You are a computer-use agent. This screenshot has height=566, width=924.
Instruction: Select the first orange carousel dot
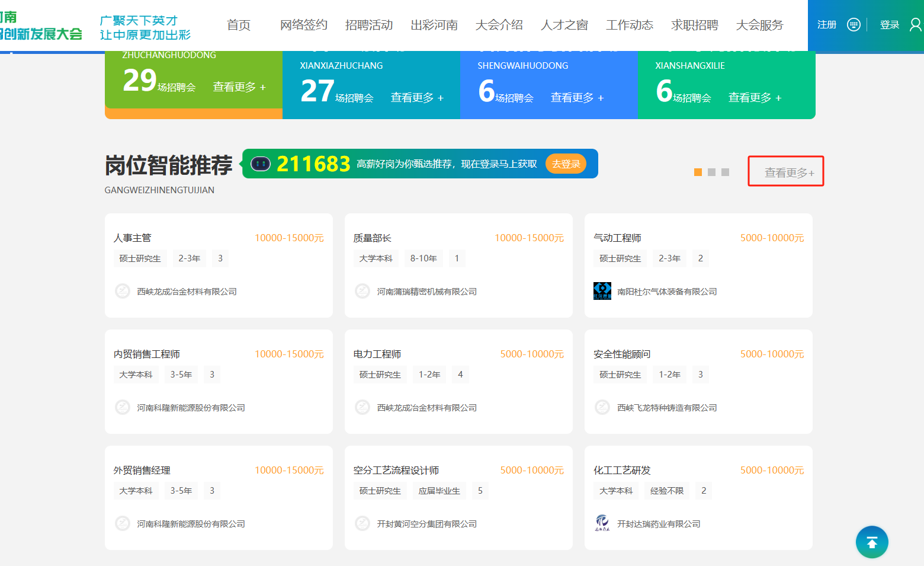tap(698, 172)
